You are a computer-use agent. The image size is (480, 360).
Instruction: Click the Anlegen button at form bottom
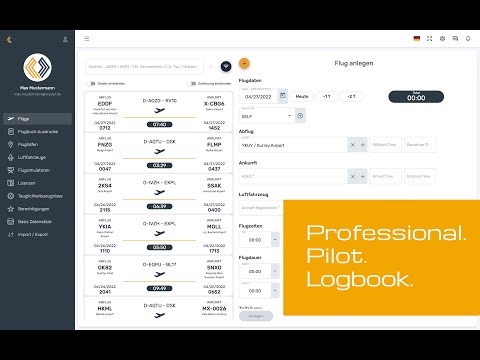[256, 316]
